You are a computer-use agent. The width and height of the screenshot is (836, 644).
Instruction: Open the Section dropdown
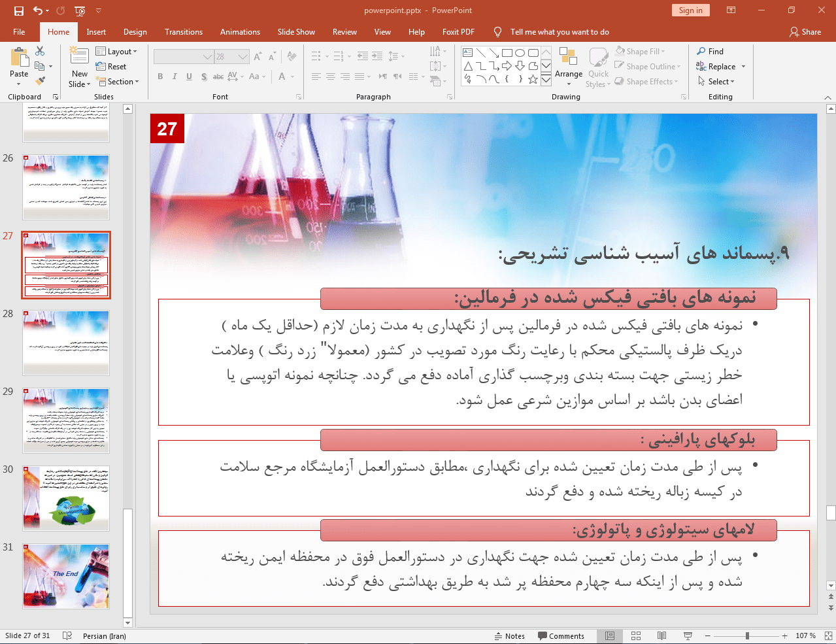click(118, 82)
